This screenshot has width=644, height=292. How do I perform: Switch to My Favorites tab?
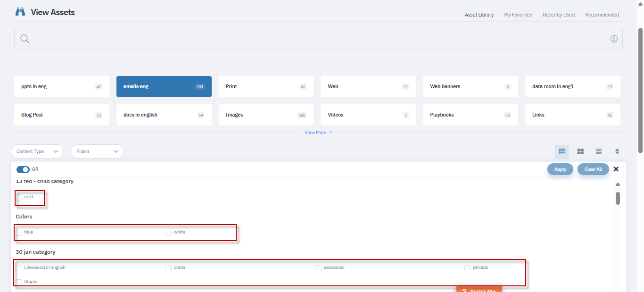[x=518, y=15]
